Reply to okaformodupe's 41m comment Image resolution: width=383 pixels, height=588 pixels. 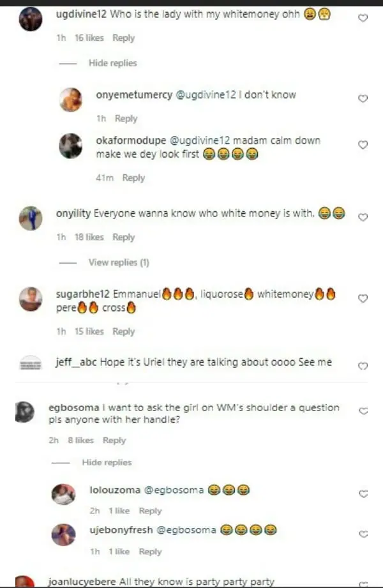(x=133, y=177)
